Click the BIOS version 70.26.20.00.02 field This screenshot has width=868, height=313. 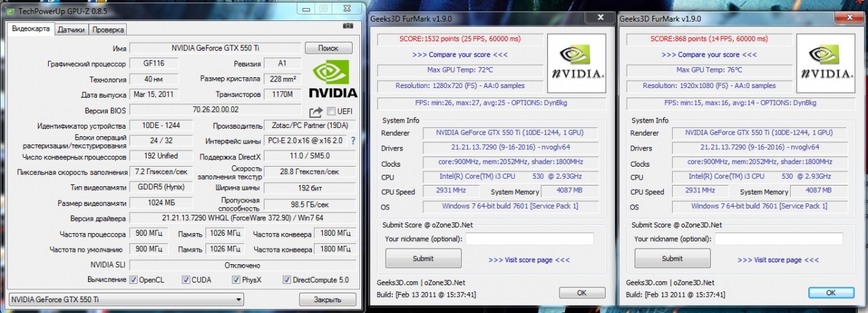(x=216, y=110)
